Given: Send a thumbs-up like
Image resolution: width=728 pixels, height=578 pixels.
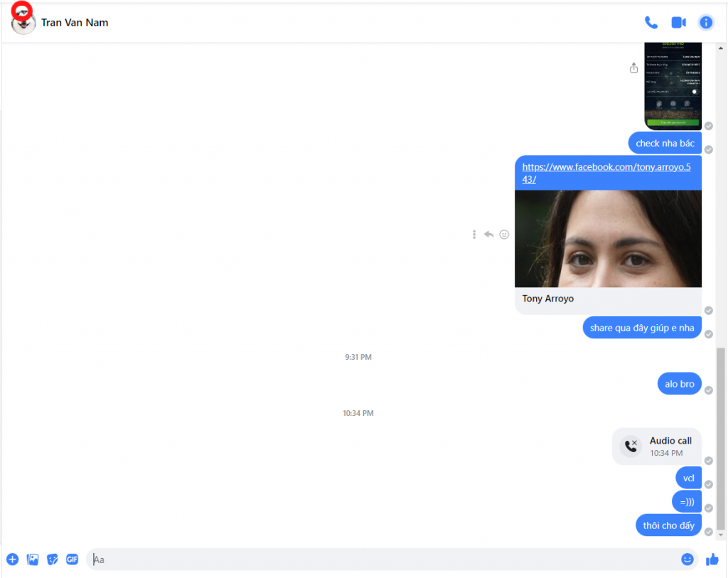Looking at the screenshot, I should pos(712,560).
